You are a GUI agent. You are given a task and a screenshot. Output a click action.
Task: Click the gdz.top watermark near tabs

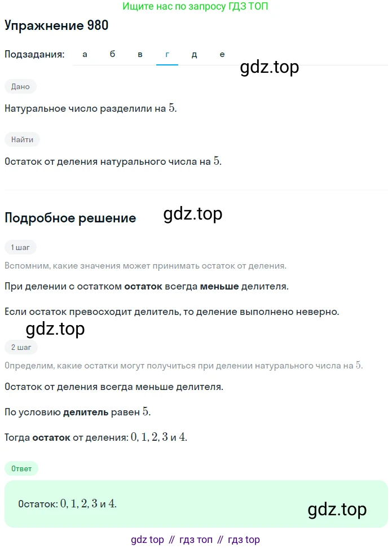270,67
